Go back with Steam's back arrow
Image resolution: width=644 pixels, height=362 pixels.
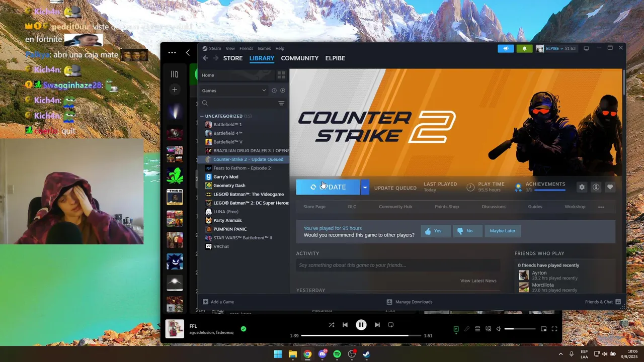point(205,58)
